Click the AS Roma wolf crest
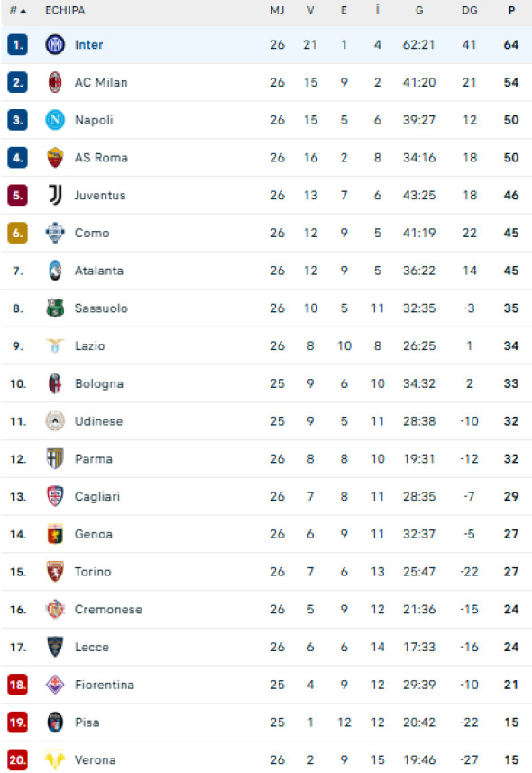Viewport: 532px width, 773px height. coord(54,157)
